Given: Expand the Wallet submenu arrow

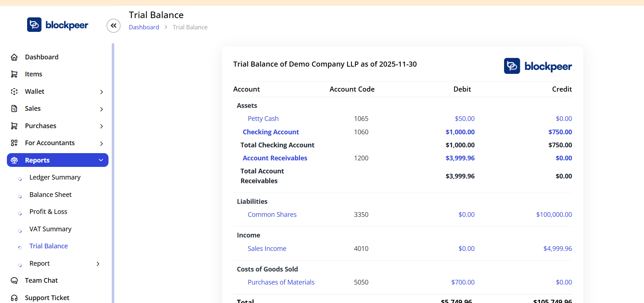Looking at the screenshot, I should click(102, 92).
